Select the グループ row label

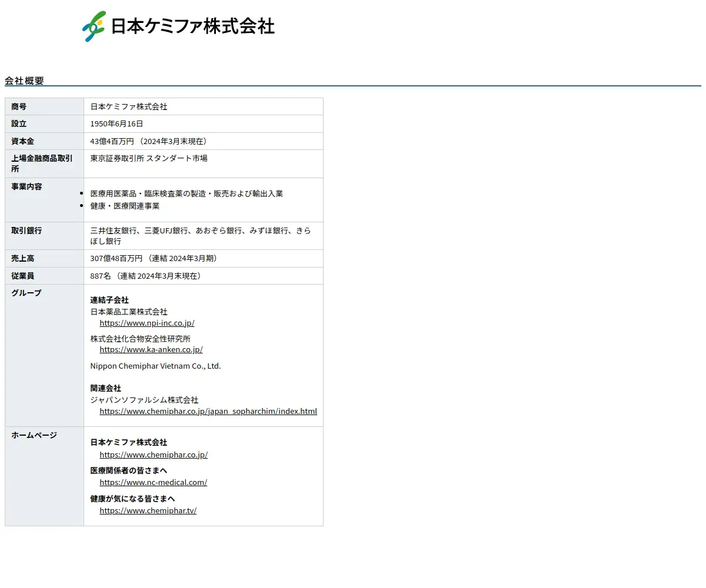click(26, 293)
